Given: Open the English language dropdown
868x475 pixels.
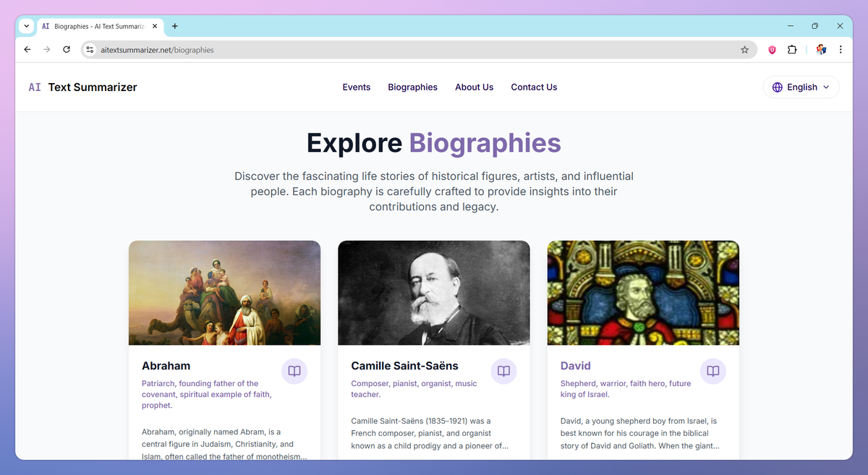Looking at the screenshot, I should (801, 87).
